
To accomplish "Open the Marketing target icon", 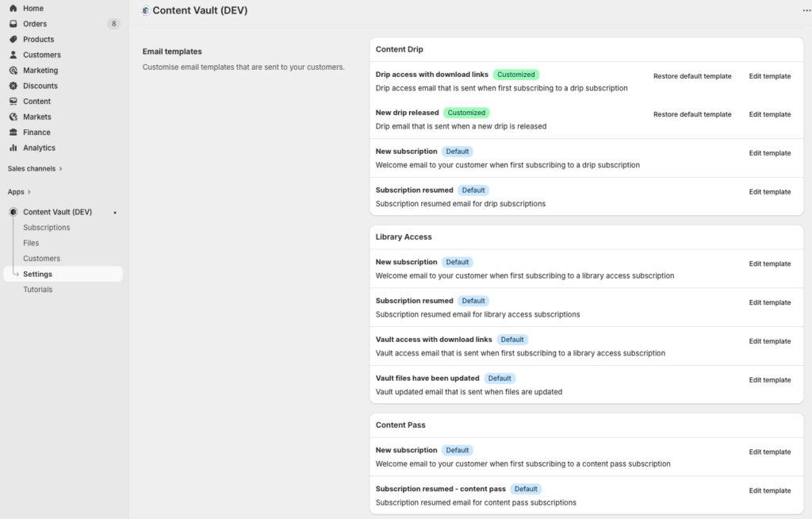I will pyautogui.click(x=13, y=70).
